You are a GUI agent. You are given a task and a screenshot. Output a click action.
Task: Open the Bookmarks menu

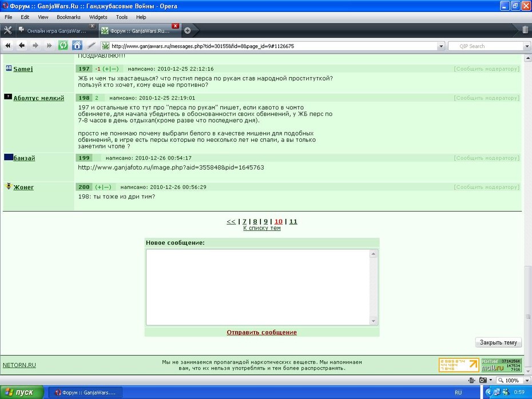point(69,17)
